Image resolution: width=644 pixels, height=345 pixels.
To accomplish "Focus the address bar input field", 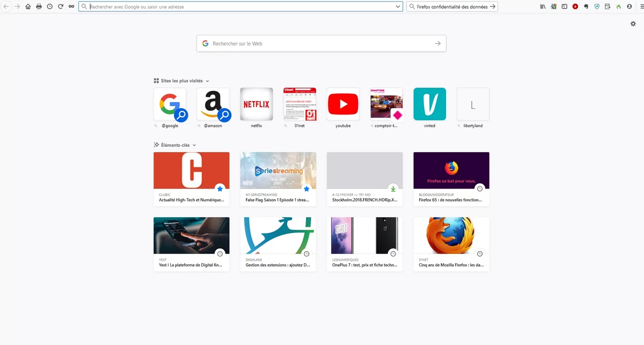I will (240, 6).
